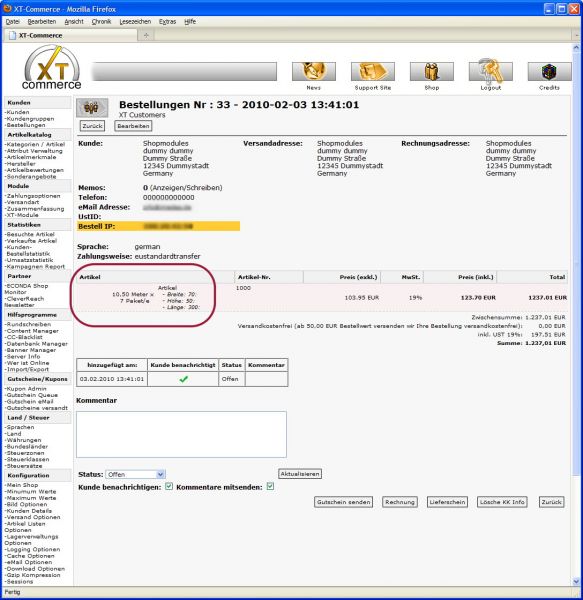583x600 pixels.
Task: Open a new tab with plus button
Action: [146, 35]
